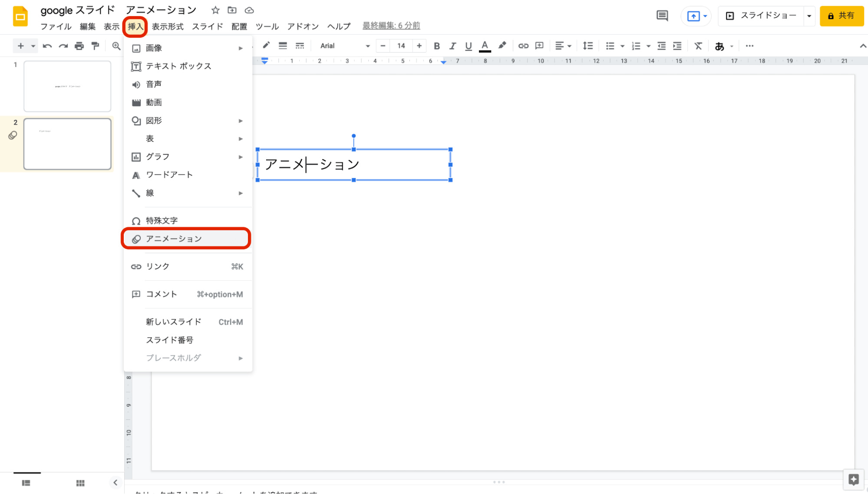
Task: Open Arial font family dropdown
Action: pyautogui.click(x=345, y=46)
